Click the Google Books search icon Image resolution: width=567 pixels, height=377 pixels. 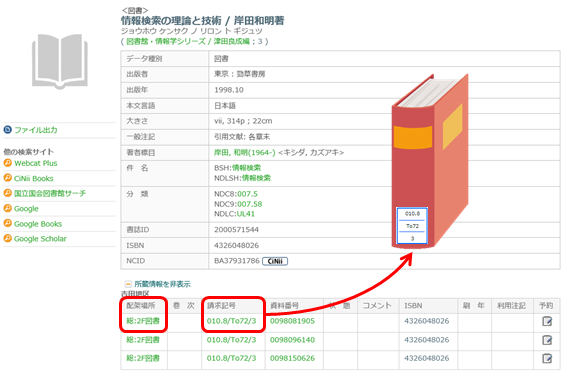pos(8,223)
